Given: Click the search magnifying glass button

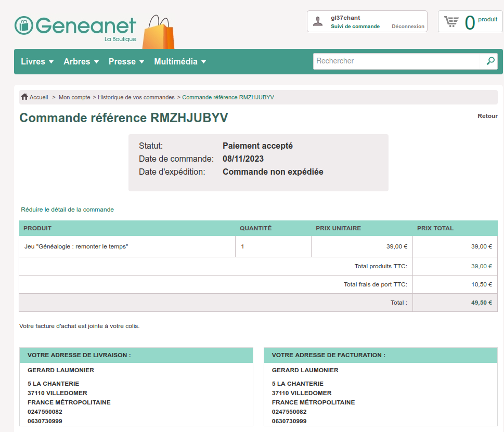Looking at the screenshot, I should pos(490,61).
